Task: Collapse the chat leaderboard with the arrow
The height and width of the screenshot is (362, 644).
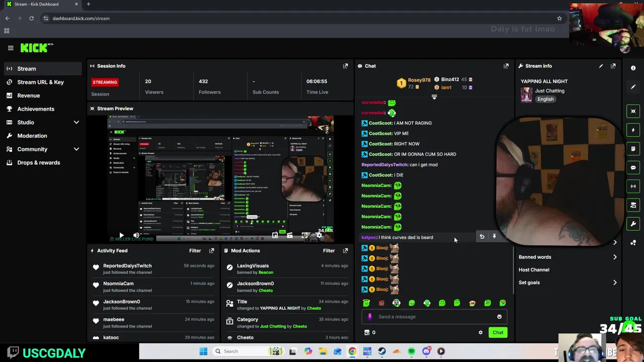Action: tap(434, 97)
